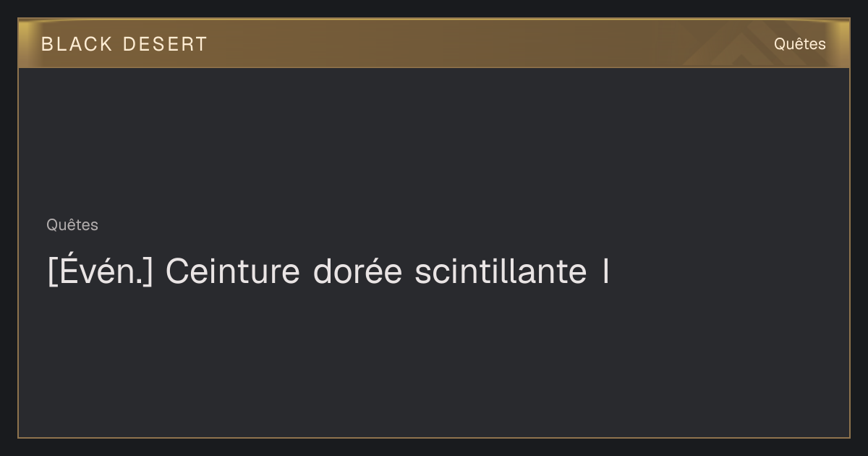
Task: Click the word "DESERT" in the logo
Action: pyautogui.click(x=165, y=44)
